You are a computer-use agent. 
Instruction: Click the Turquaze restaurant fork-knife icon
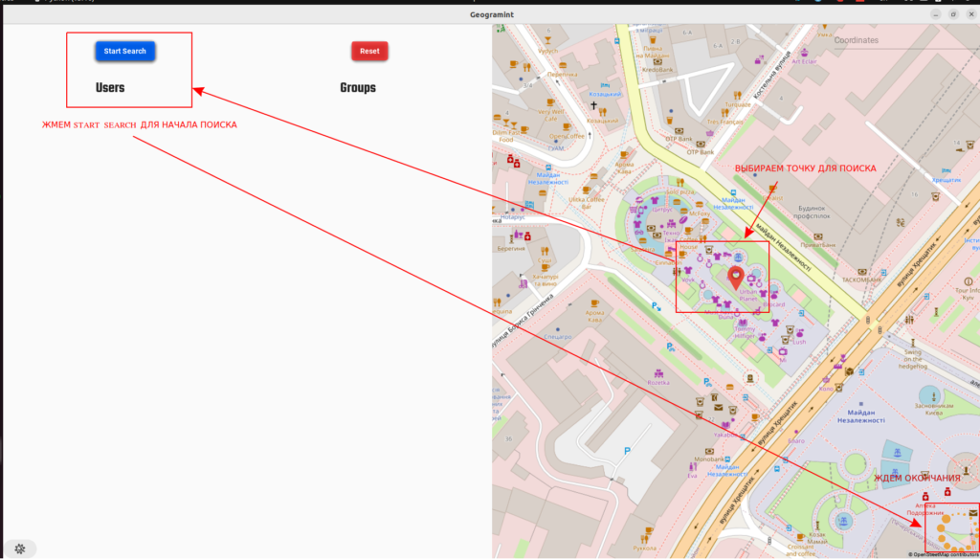(738, 95)
